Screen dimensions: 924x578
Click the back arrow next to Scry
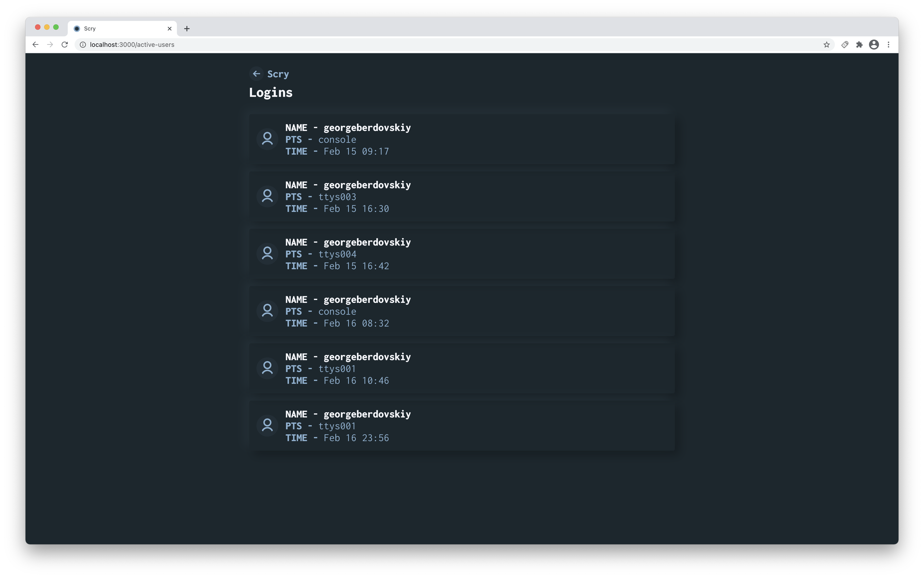click(256, 74)
